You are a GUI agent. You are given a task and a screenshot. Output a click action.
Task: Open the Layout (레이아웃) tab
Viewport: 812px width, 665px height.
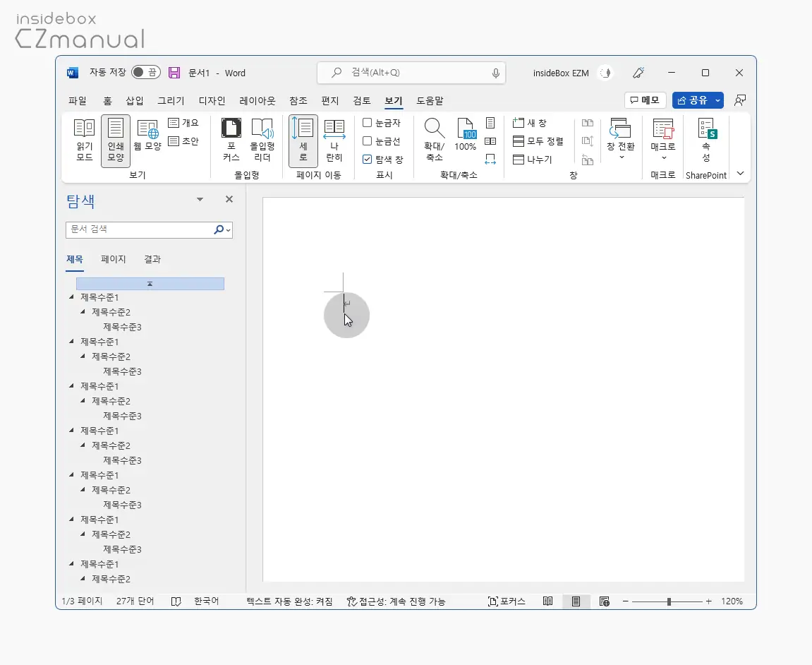(257, 101)
